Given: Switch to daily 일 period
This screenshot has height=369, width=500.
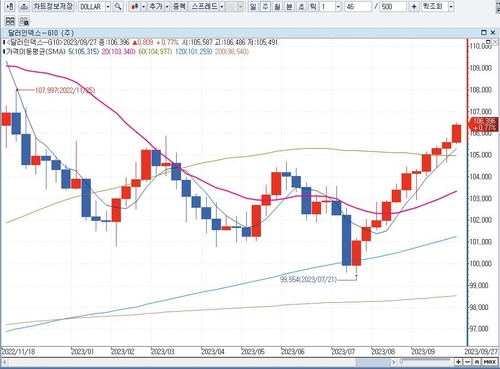Looking at the screenshot, I should pos(253,7).
